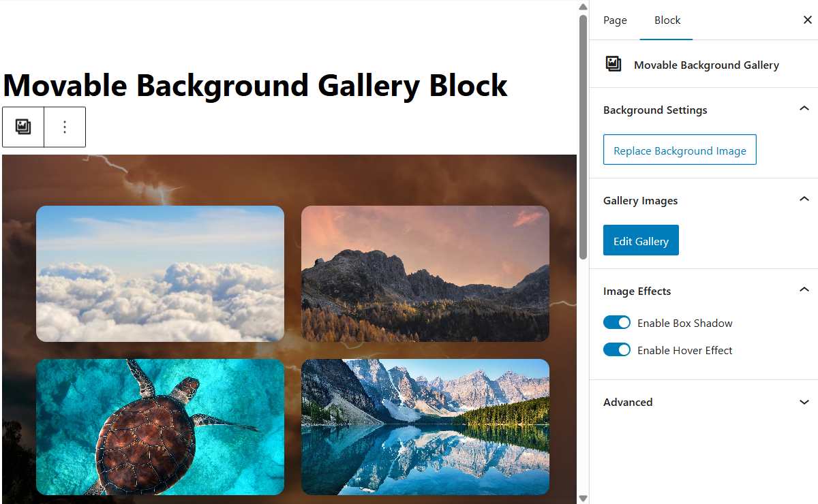Select the Block tab
The height and width of the screenshot is (504, 818).
click(667, 20)
